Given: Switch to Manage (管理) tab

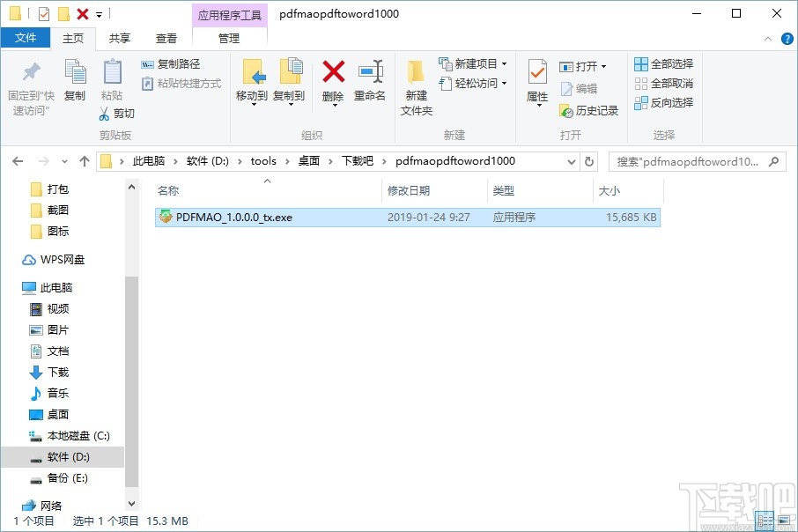Looking at the screenshot, I should coord(229,38).
